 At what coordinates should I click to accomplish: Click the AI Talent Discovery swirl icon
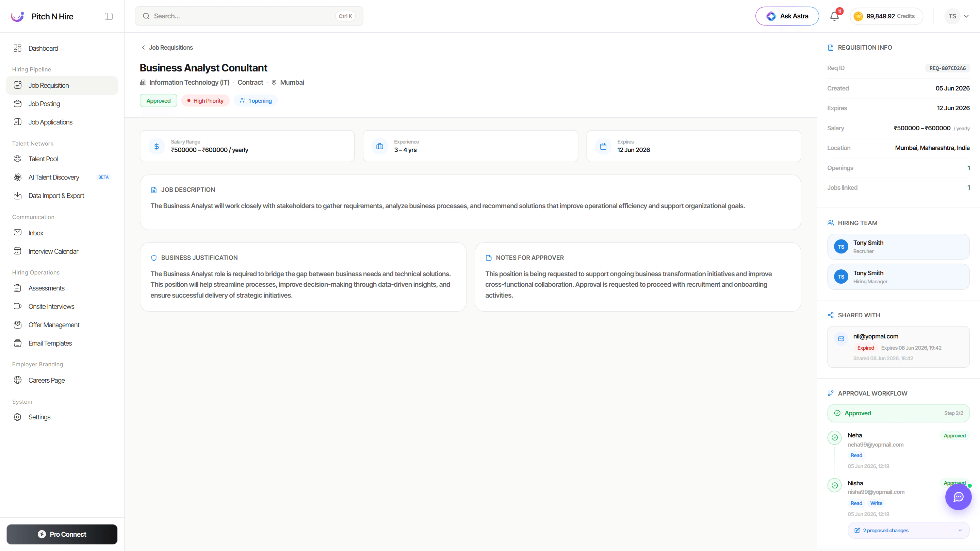(17, 177)
